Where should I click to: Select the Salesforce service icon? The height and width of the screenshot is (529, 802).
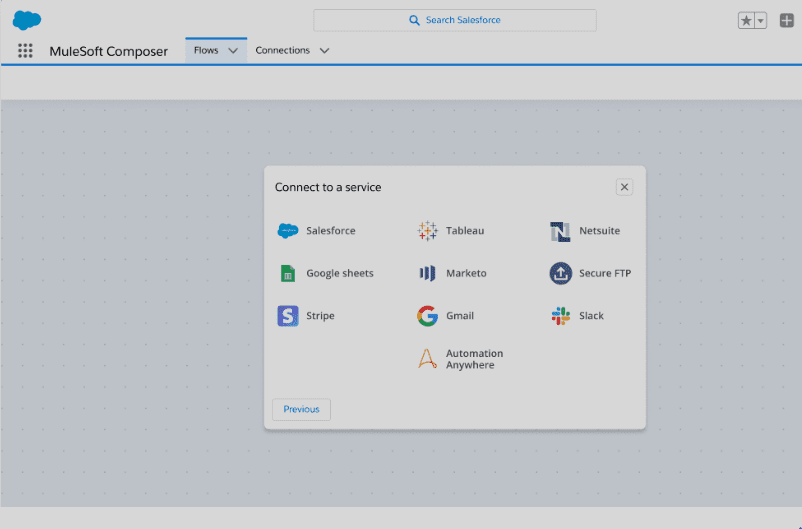[288, 231]
